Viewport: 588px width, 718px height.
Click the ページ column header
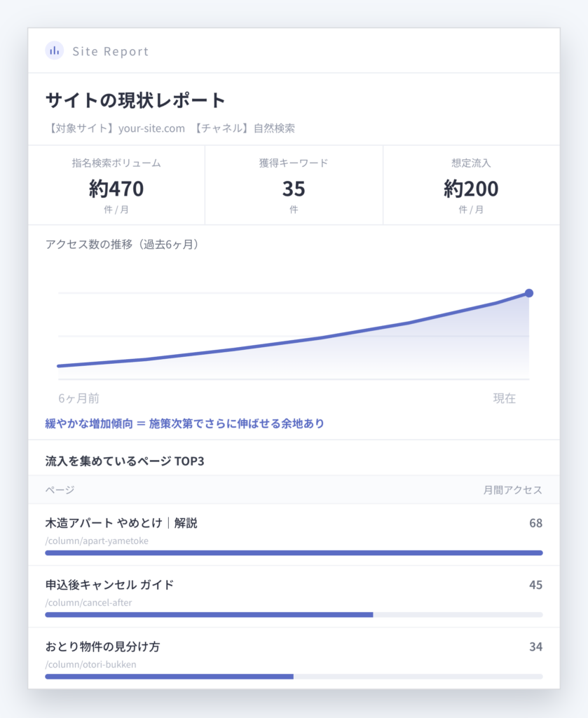point(60,490)
